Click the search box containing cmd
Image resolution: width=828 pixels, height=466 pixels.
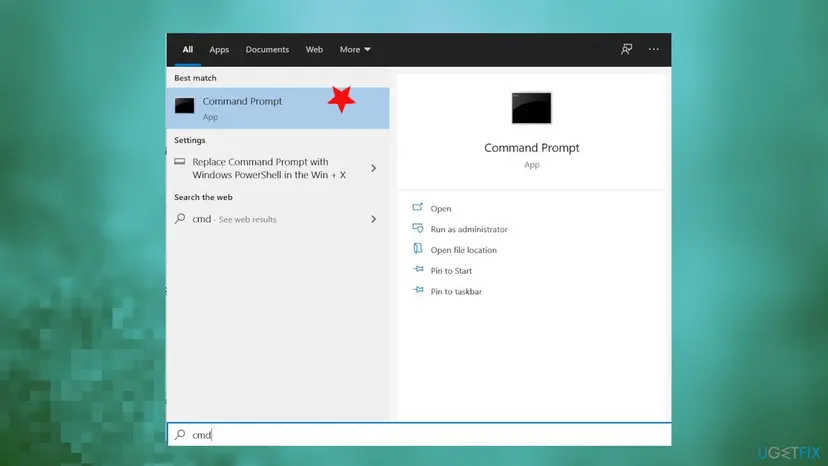click(x=419, y=434)
